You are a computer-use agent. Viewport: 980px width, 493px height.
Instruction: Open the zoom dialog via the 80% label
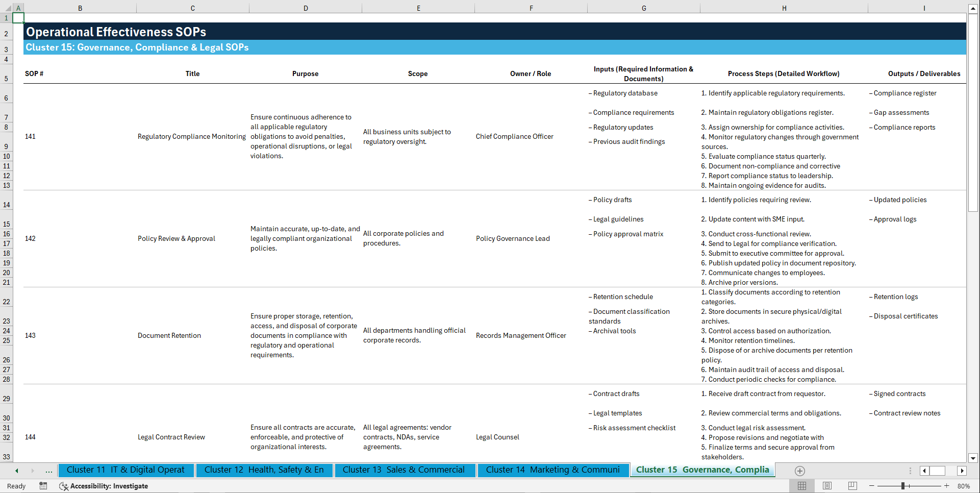click(964, 486)
